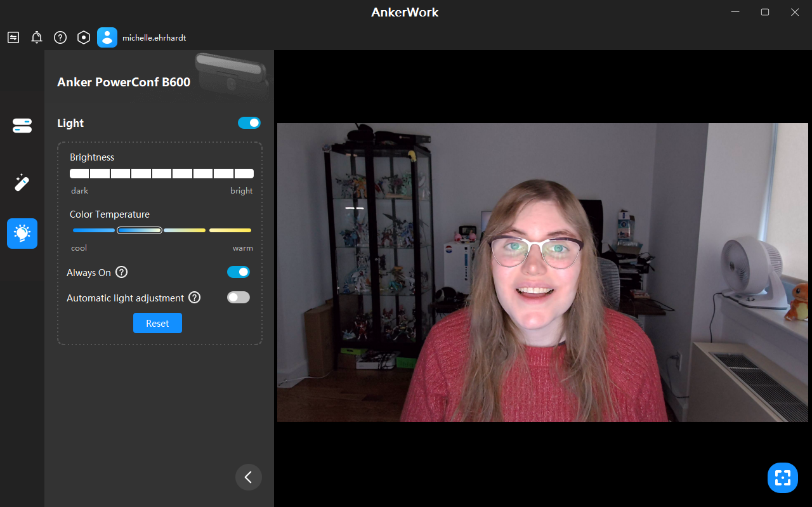Set brightness to the middle fifth segment
Viewport: 812px width, 507px height.
(162, 174)
